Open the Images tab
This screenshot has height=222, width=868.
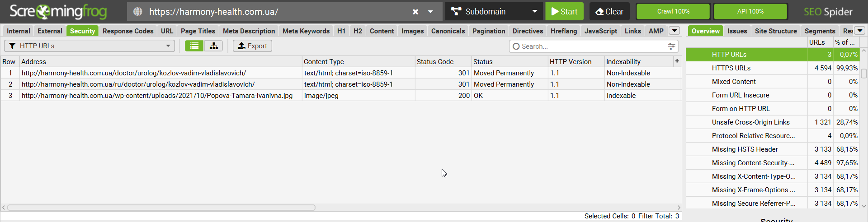412,31
